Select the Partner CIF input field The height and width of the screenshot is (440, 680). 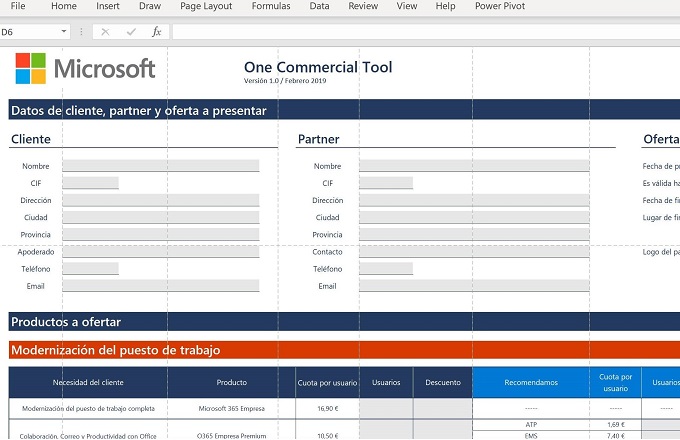coord(386,183)
